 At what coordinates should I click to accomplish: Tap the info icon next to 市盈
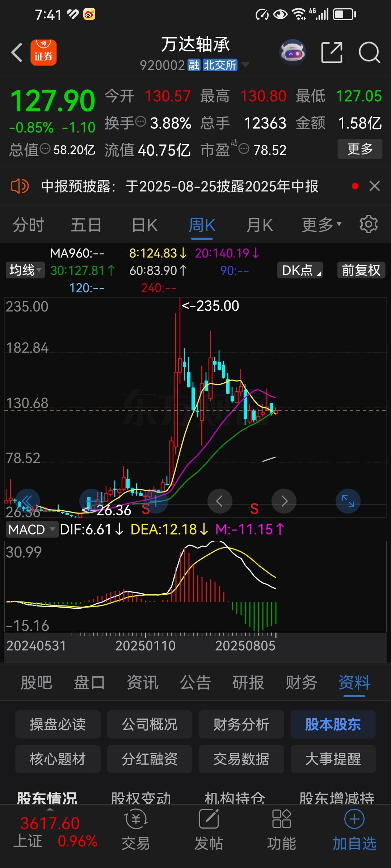point(244,149)
